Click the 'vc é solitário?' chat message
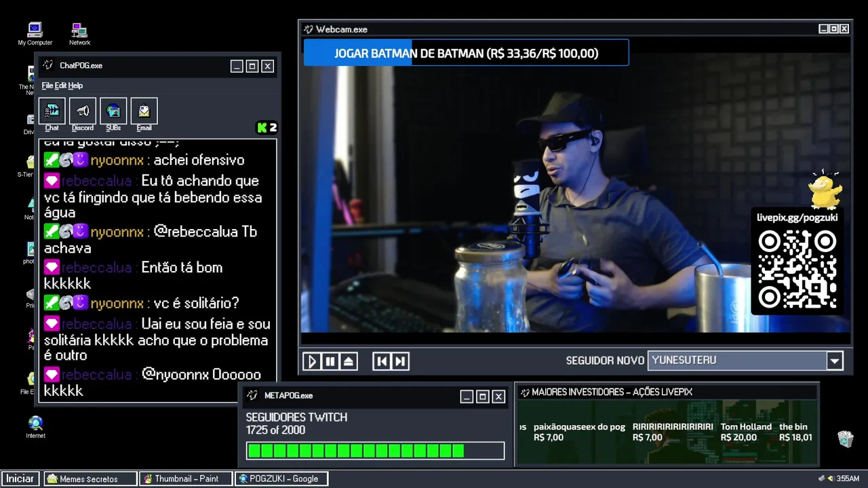 [x=196, y=303]
